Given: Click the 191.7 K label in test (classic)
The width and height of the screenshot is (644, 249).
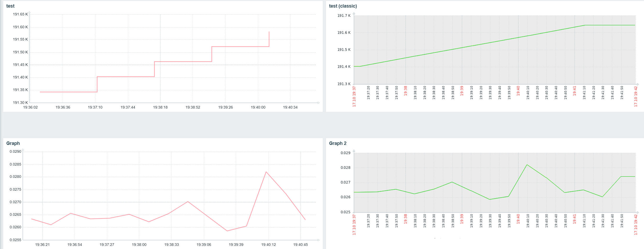Looking at the screenshot, I should point(344,15).
